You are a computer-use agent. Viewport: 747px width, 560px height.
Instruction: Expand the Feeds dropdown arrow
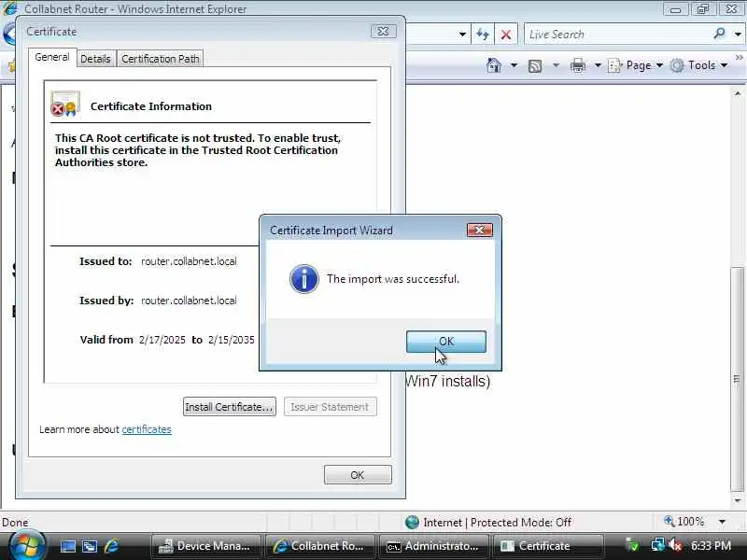(556, 64)
